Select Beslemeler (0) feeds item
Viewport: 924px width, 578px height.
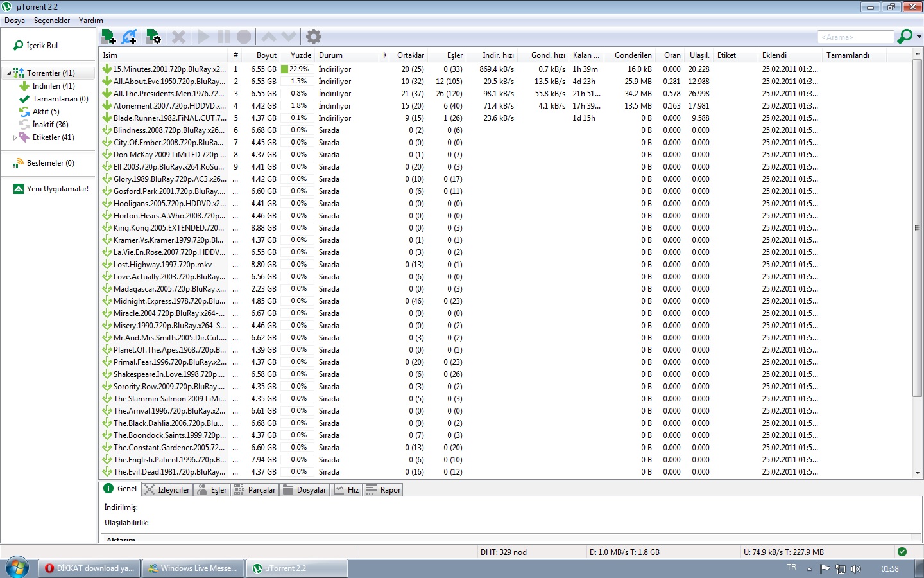click(51, 163)
